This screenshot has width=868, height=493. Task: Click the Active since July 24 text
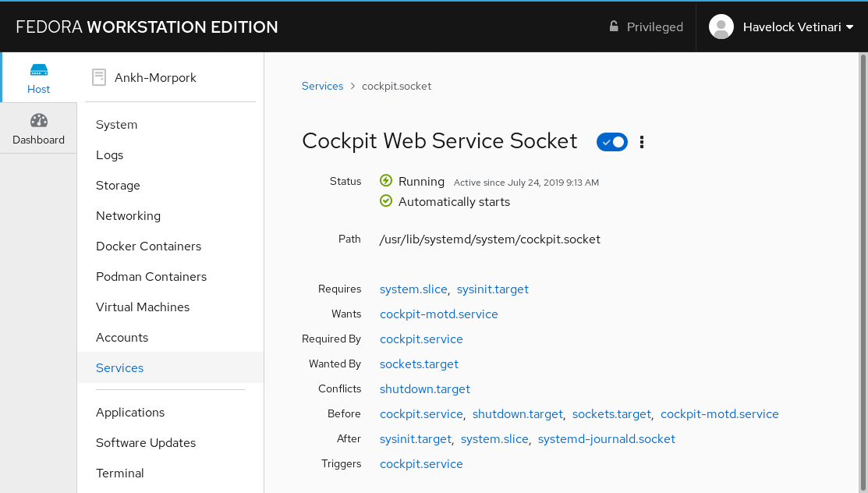[x=526, y=183]
